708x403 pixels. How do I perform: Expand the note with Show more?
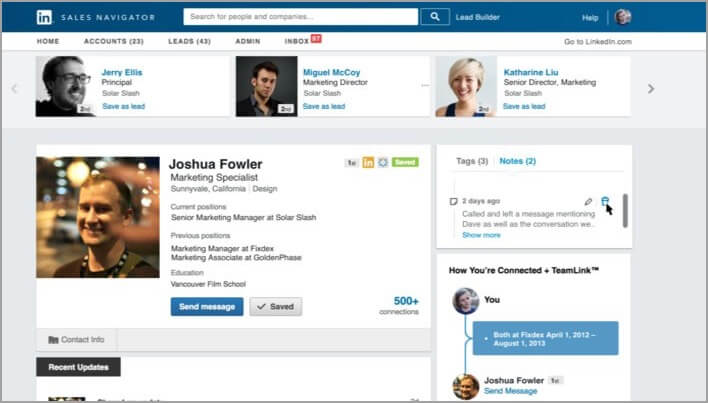click(x=481, y=235)
